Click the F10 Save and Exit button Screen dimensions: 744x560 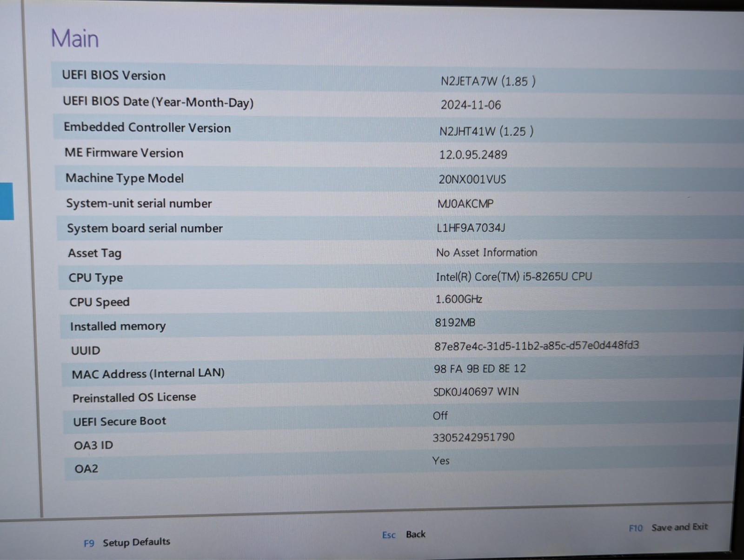[x=668, y=527]
